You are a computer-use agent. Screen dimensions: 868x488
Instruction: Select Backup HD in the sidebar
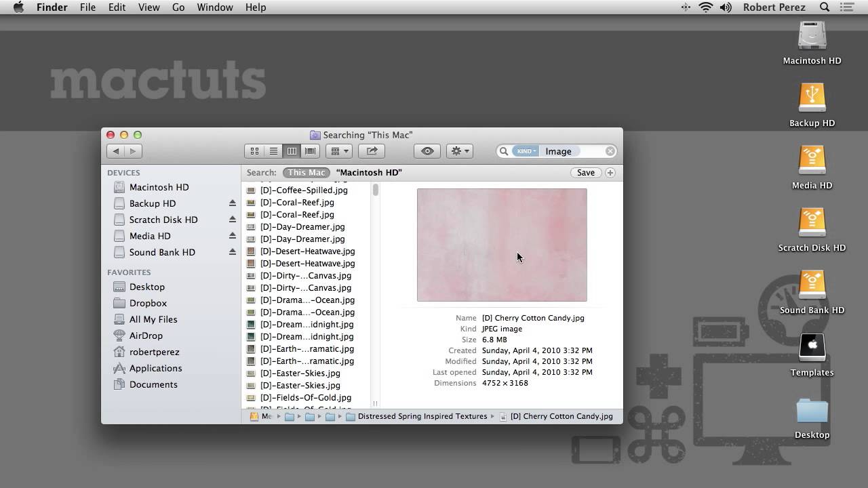pos(152,203)
